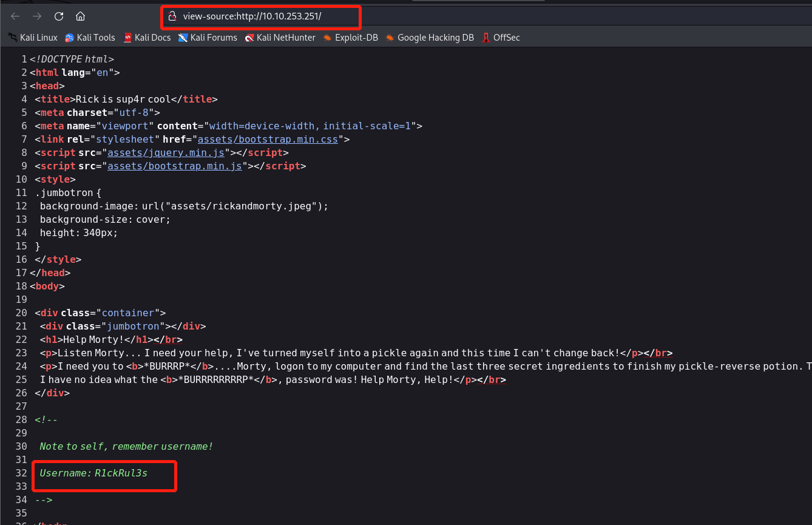
Task: Click the insecure connection icon in address bar
Action: pos(172,16)
